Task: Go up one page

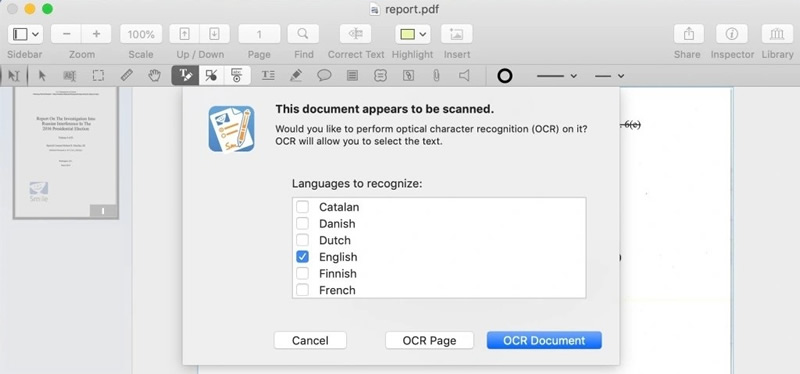Action: (185, 34)
